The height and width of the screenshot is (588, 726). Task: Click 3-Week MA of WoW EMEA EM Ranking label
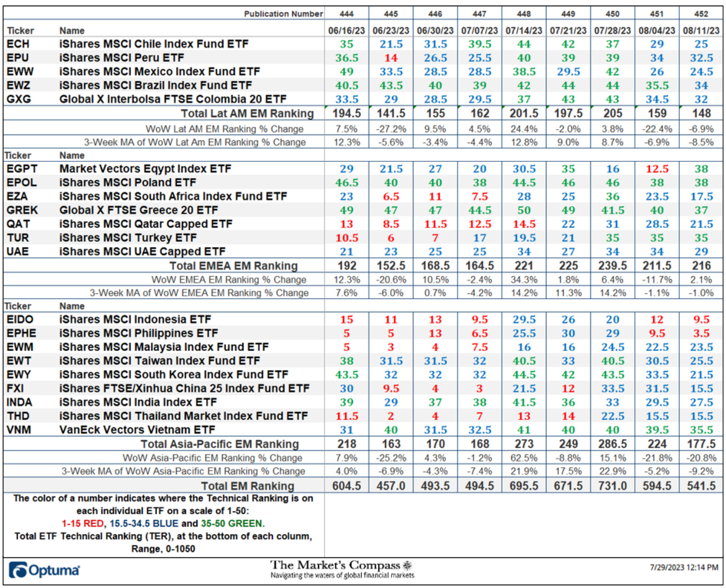tap(199, 293)
